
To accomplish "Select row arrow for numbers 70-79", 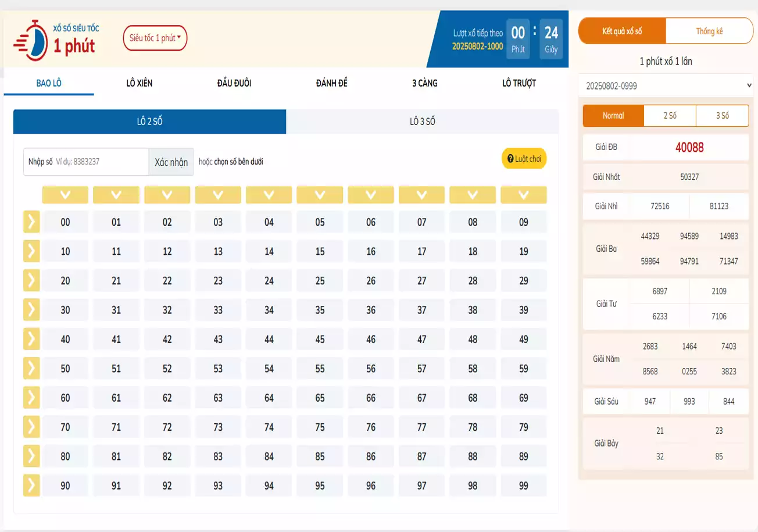I will point(31,427).
